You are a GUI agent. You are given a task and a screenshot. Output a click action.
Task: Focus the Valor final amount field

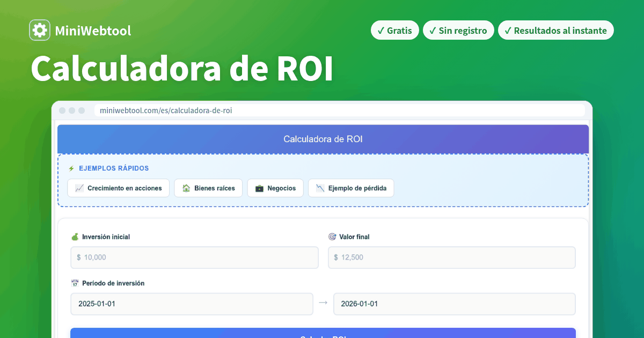[x=452, y=258]
